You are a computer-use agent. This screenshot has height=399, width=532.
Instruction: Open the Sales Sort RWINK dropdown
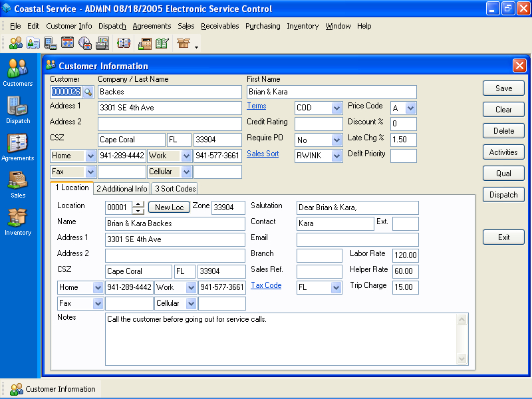tap(336, 156)
